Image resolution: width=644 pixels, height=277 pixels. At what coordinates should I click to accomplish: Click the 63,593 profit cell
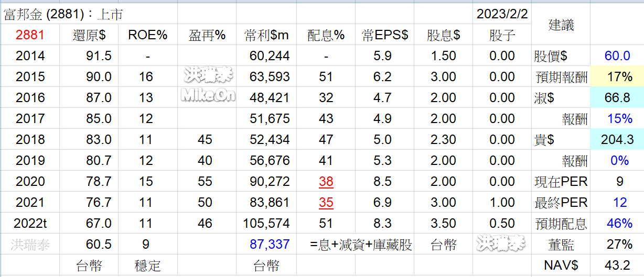coord(270,77)
